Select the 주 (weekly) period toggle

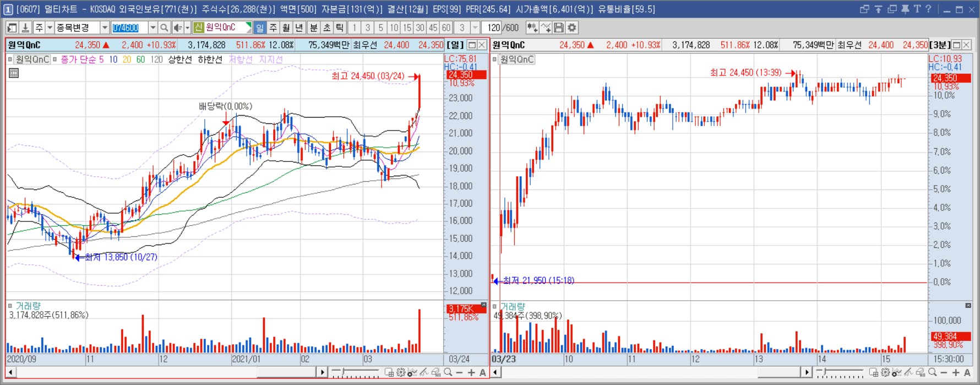tap(273, 28)
